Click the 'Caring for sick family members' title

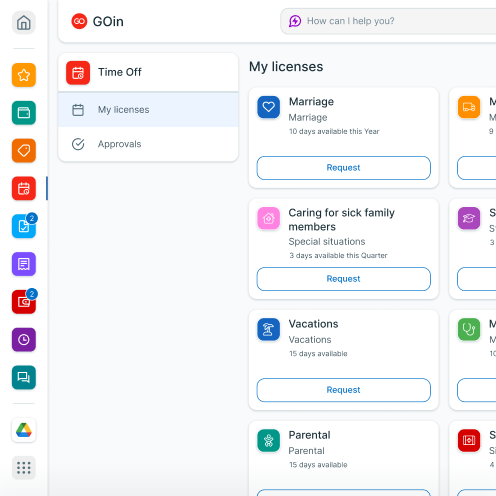(342, 220)
